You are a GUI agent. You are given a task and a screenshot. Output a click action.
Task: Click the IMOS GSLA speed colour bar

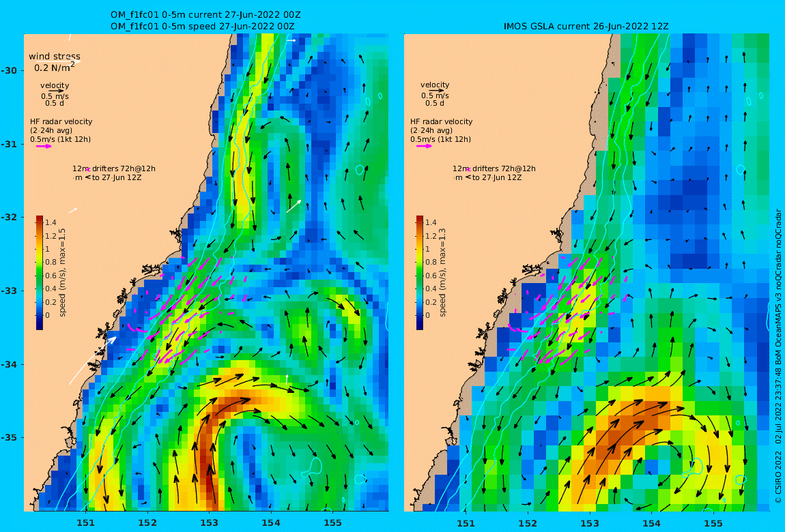(420, 273)
